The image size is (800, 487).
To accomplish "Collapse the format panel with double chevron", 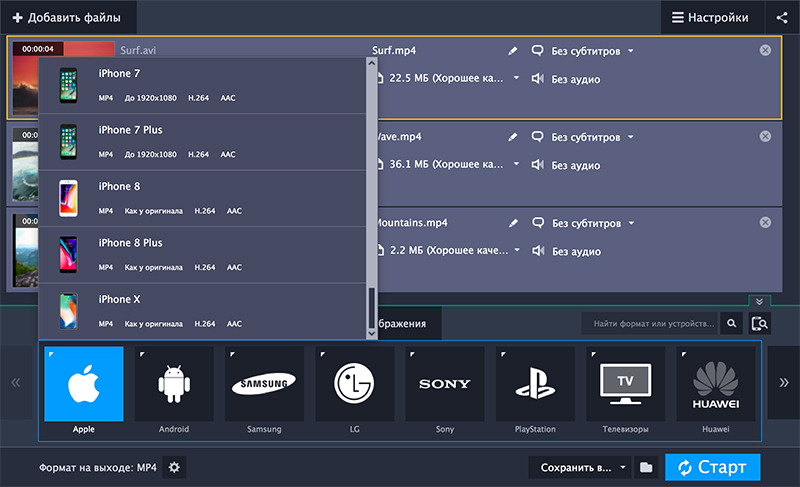I will [x=759, y=301].
